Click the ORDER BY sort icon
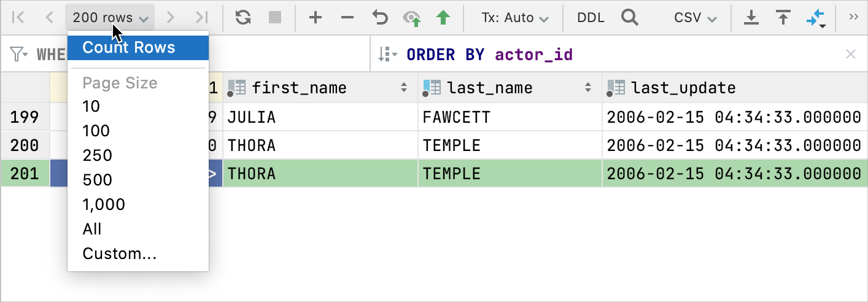This screenshot has height=302, width=868. (x=387, y=55)
